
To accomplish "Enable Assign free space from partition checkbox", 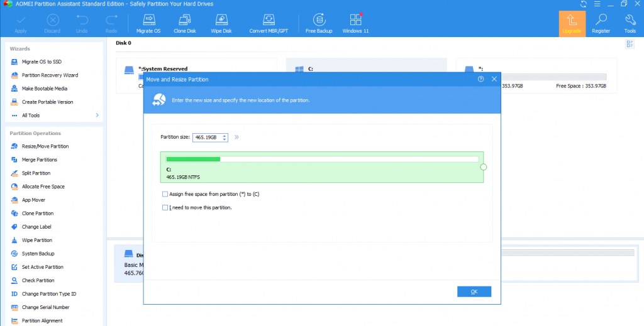I will tap(165, 194).
